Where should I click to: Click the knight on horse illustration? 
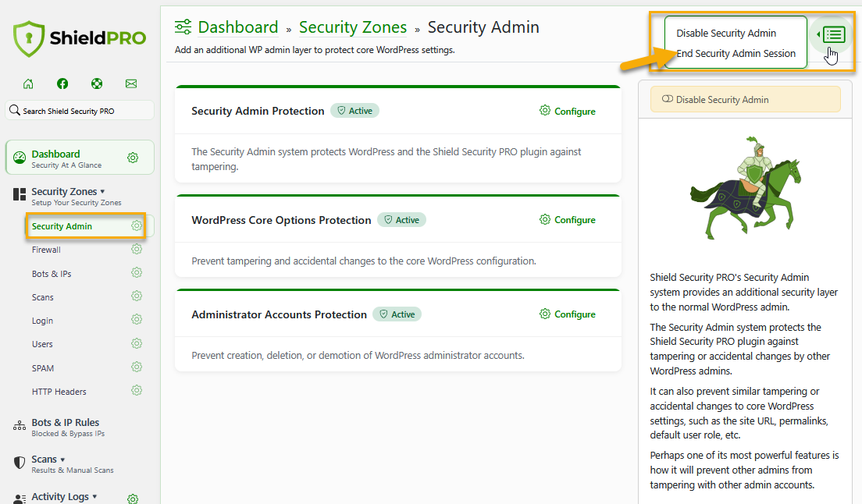pyautogui.click(x=746, y=188)
